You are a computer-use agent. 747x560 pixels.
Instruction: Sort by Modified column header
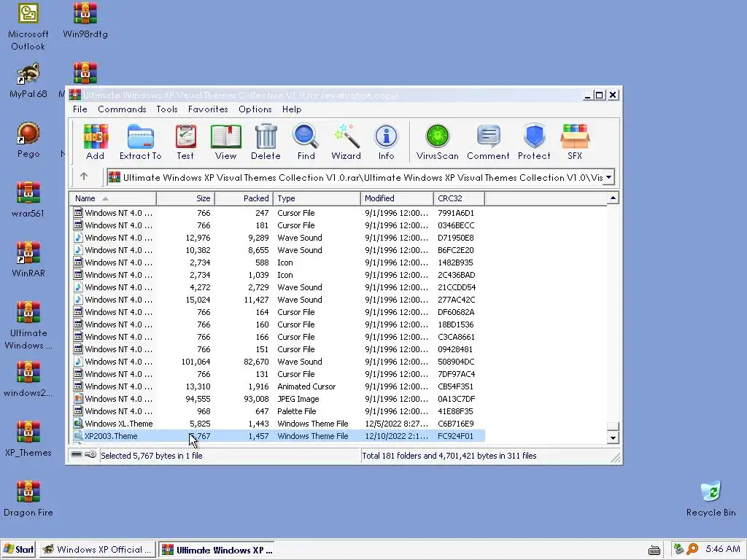coord(398,198)
